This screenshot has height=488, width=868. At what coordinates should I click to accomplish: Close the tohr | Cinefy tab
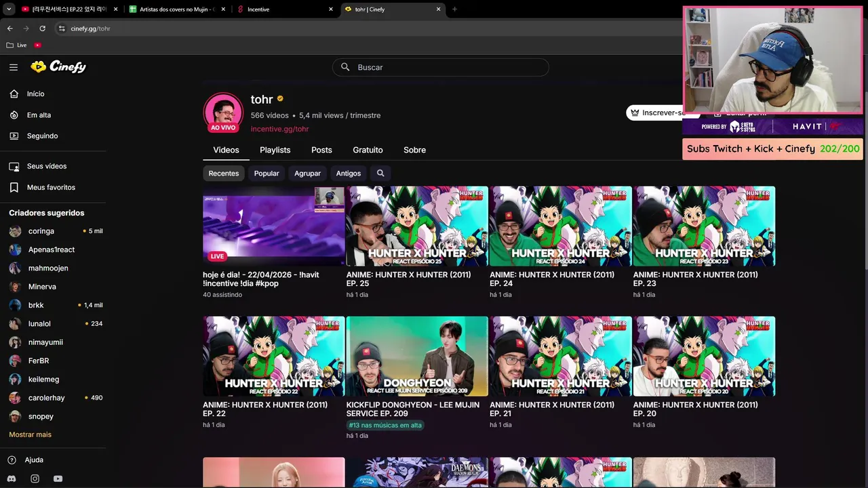tap(438, 9)
